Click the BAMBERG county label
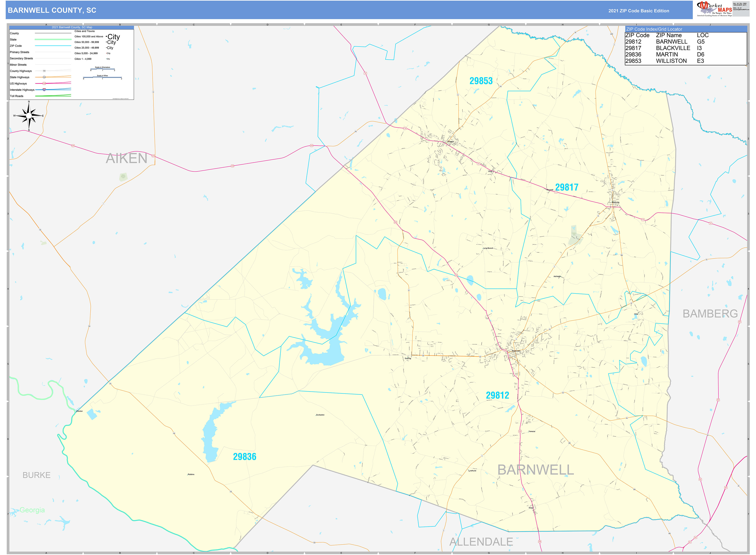Viewport: 756px width, 555px height. pyautogui.click(x=710, y=314)
